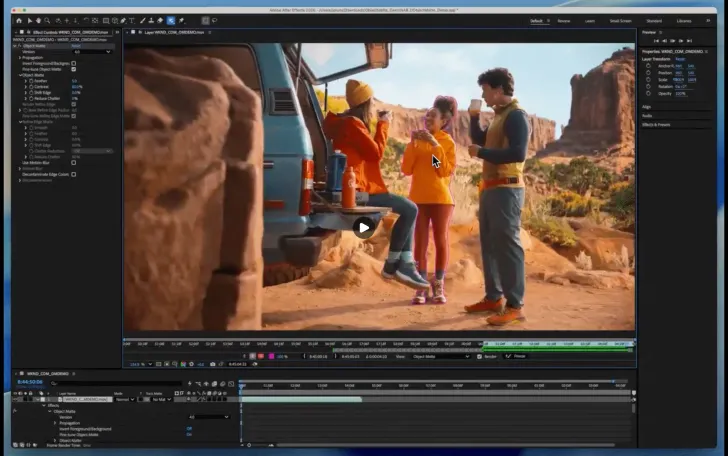The width and height of the screenshot is (728, 456).
Task: Click the highlighted blue tool next to the Eraser
Action: [171, 20]
